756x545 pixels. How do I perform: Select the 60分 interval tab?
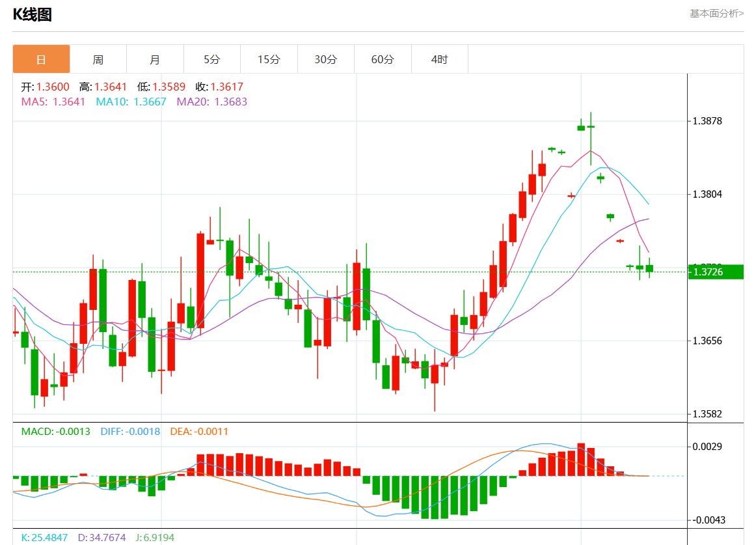[x=383, y=59]
